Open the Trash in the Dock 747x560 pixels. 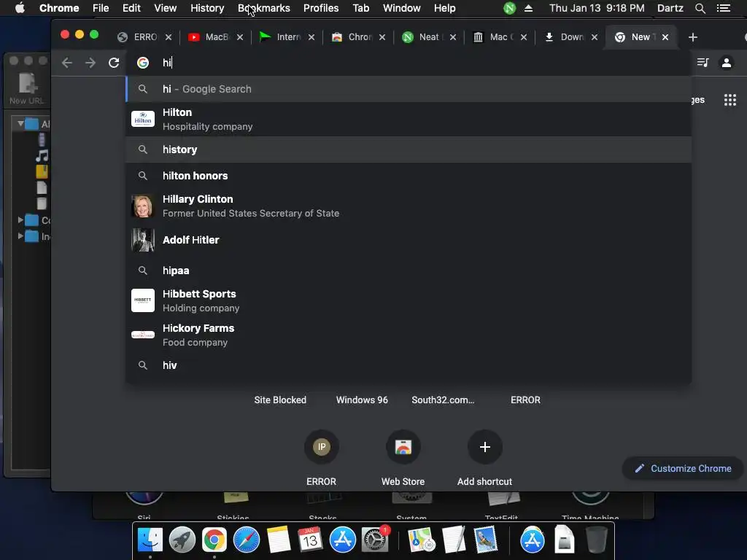(596, 540)
